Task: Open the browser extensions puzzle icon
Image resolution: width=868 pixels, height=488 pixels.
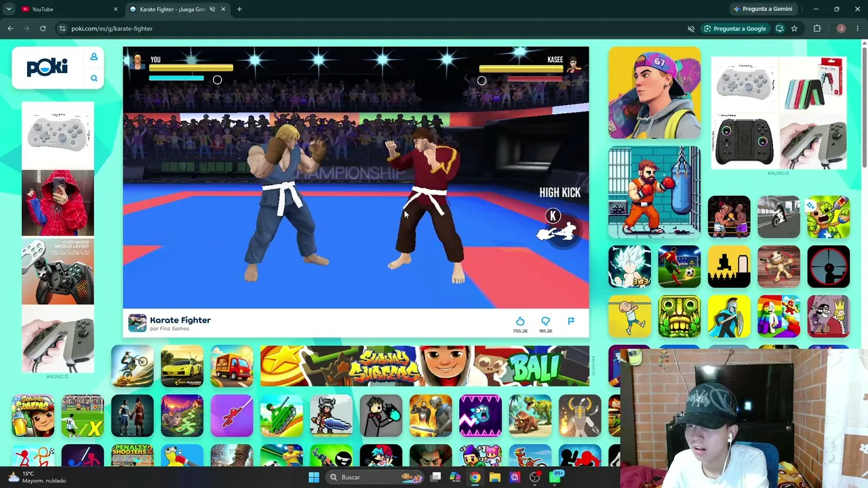Action: pos(817,28)
